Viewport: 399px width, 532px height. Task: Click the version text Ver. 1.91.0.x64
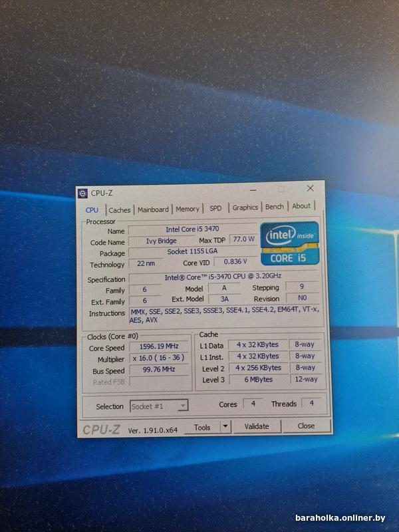[153, 430]
